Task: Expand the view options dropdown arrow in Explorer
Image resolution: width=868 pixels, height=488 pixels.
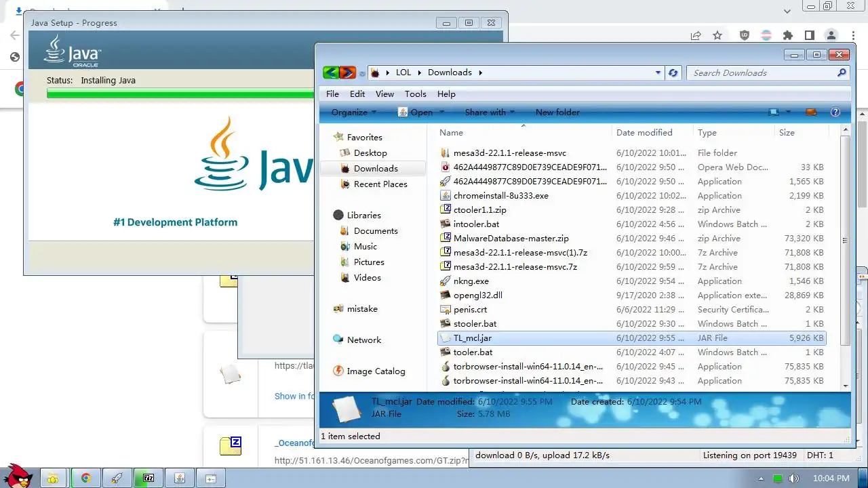Action: coord(788,113)
